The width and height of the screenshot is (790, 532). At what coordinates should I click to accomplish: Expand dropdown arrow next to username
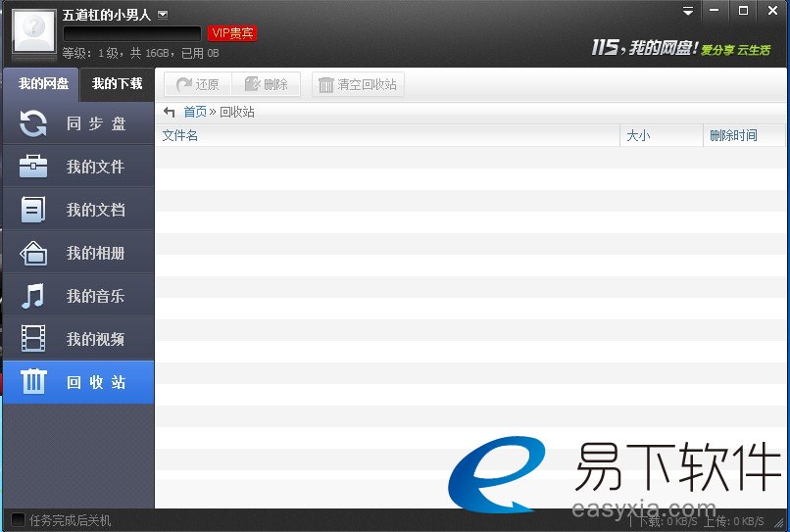tap(163, 14)
